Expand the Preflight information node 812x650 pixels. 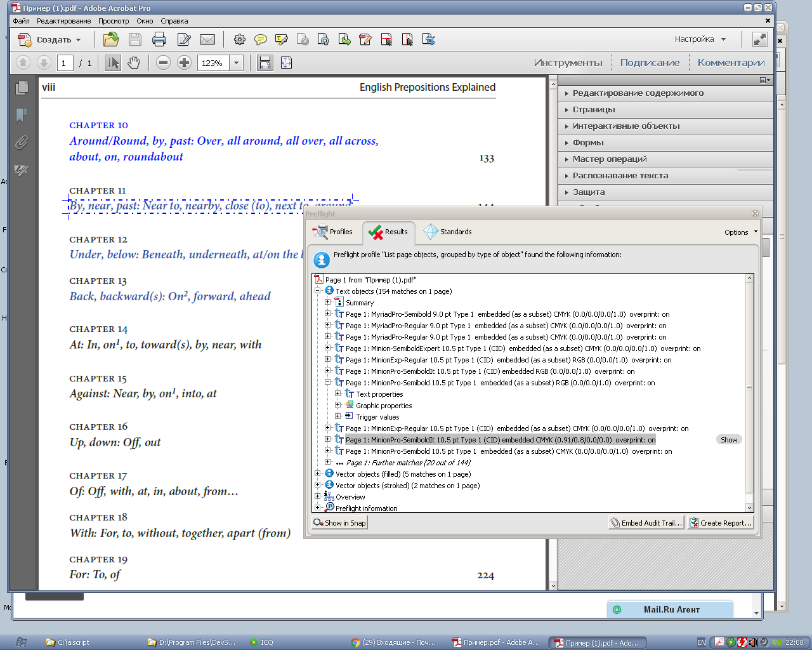pos(318,508)
